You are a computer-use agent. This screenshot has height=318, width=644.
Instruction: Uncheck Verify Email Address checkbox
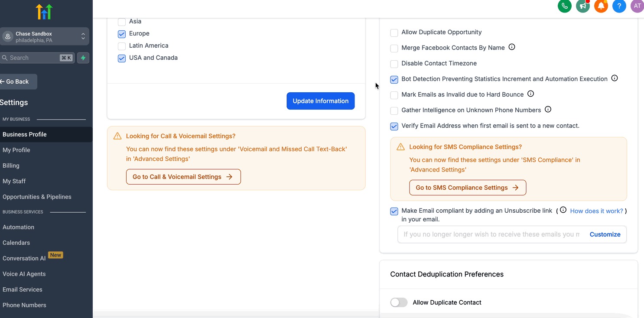[x=394, y=127]
